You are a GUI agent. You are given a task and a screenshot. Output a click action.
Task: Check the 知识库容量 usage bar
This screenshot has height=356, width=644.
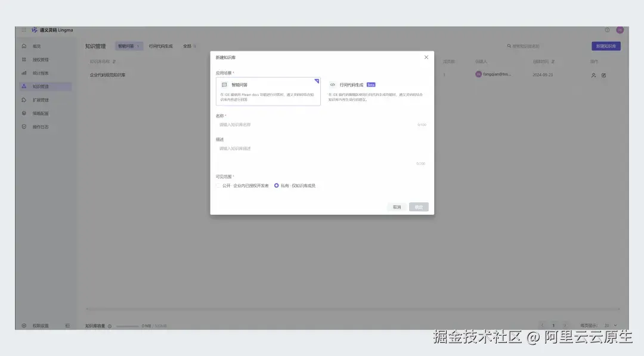tap(128, 326)
